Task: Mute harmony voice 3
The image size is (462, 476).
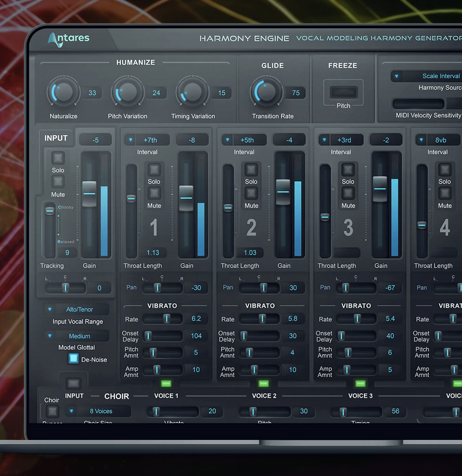Action: point(348,193)
